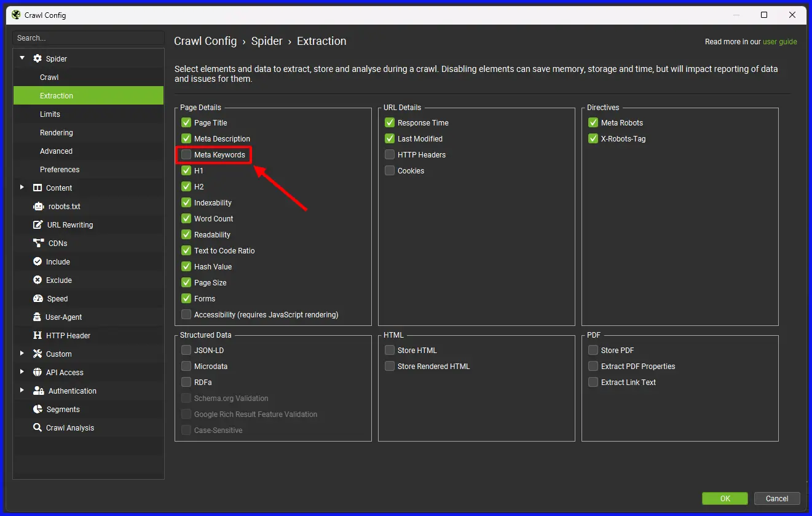
Task: Click the User-Agent spy icon
Action: 37,317
